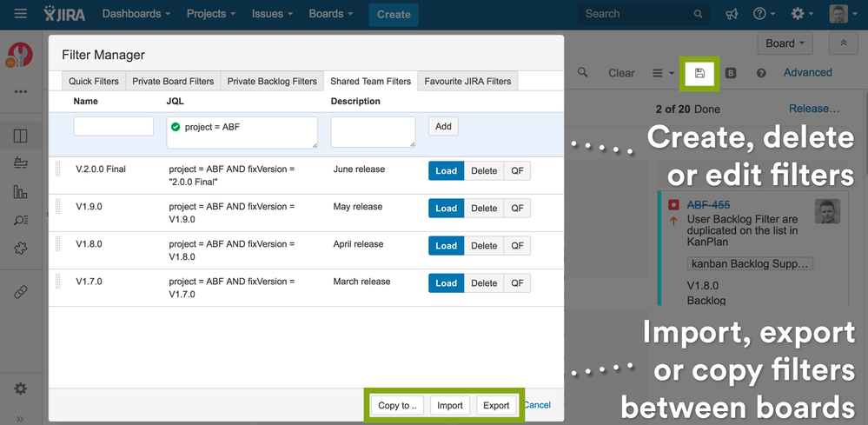Click the Release… link

[814, 109]
